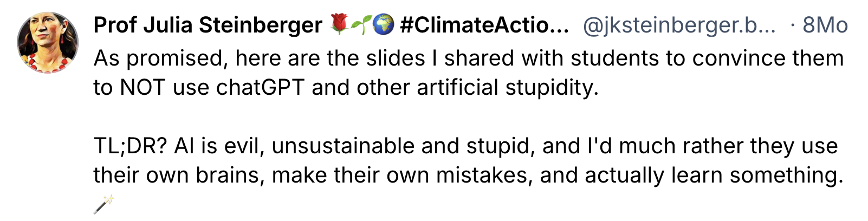Open the @jksteinberger handle link
The width and height of the screenshot is (868, 221).
(679, 25)
